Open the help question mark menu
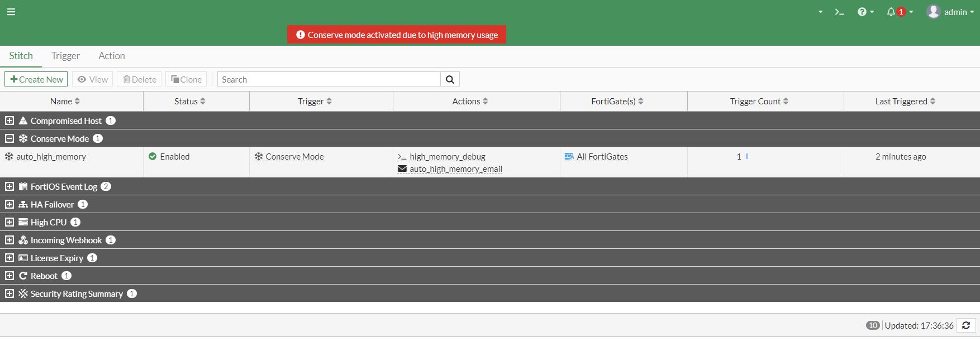The image size is (980, 337). point(862,12)
